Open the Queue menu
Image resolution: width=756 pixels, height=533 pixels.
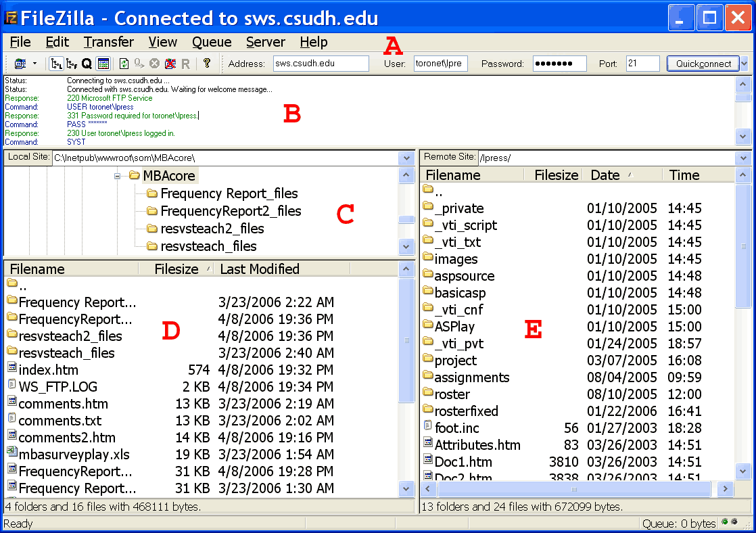(212, 42)
